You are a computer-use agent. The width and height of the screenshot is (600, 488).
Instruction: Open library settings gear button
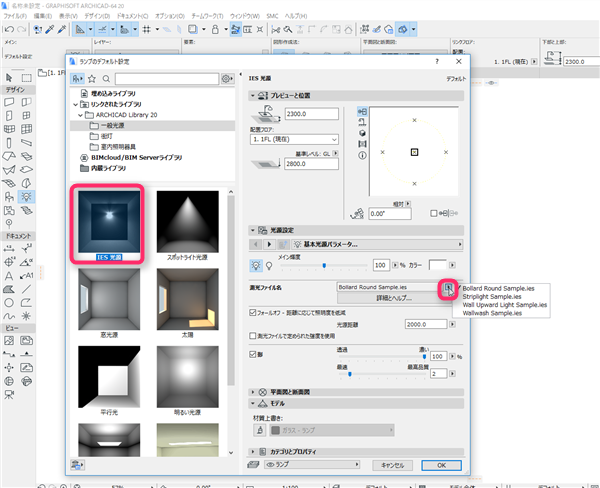click(227, 79)
